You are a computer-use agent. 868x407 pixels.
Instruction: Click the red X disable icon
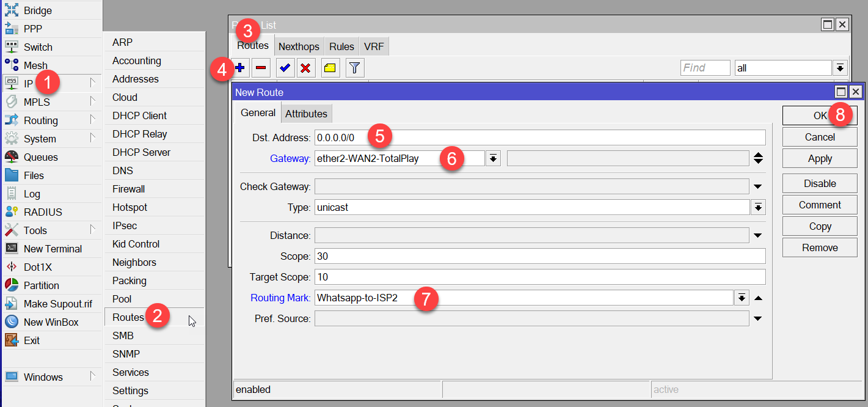pyautogui.click(x=305, y=68)
